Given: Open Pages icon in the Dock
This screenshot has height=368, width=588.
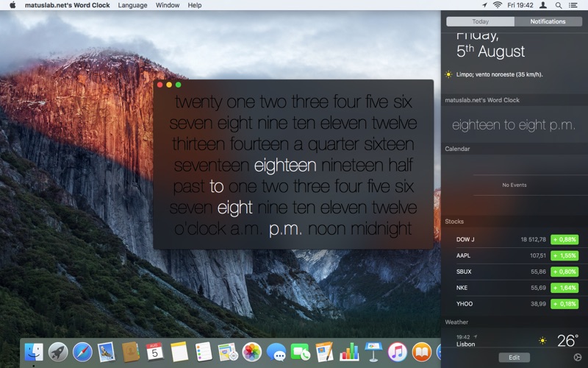Looking at the screenshot, I should (324, 352).
